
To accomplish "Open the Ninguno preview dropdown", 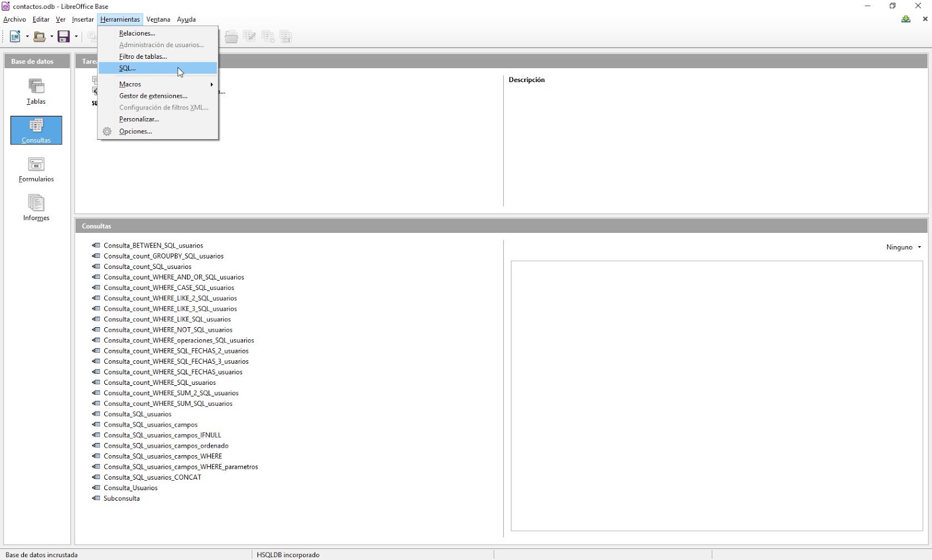I will (903, 247).
